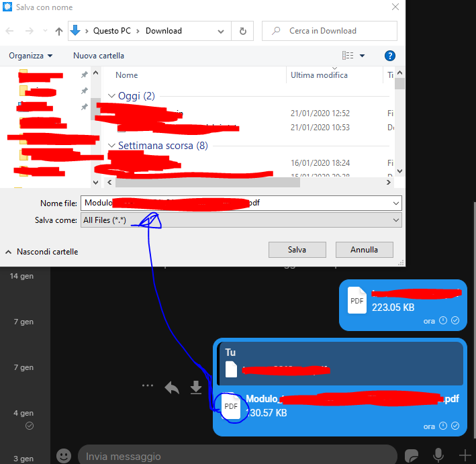Open the 4 gen chat entry

point(23,413)
